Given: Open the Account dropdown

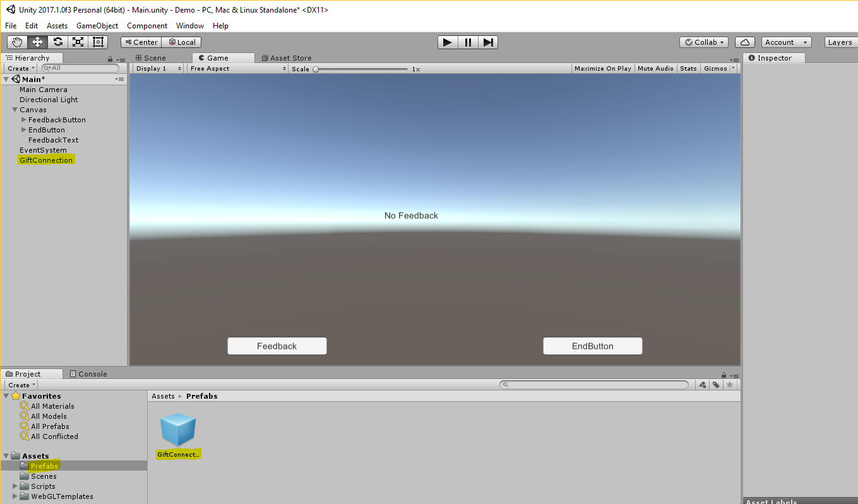Looking at the screenshot, I should [x=786, y=42].
